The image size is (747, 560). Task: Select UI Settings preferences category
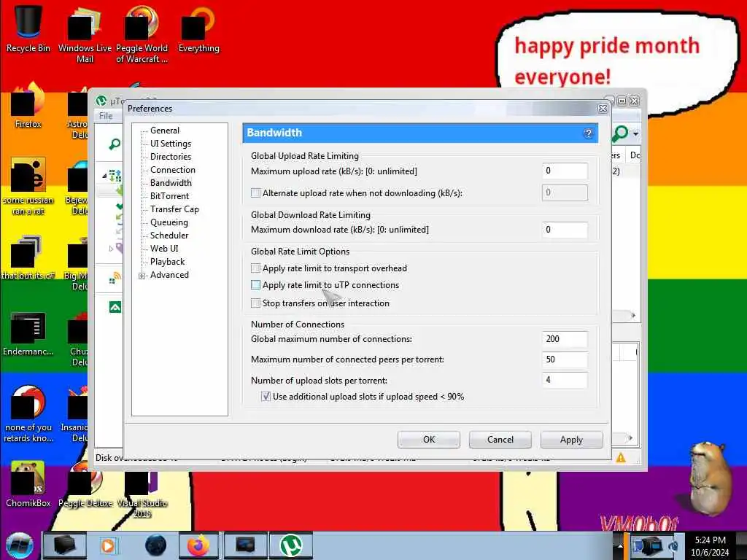tap(171, 144)
